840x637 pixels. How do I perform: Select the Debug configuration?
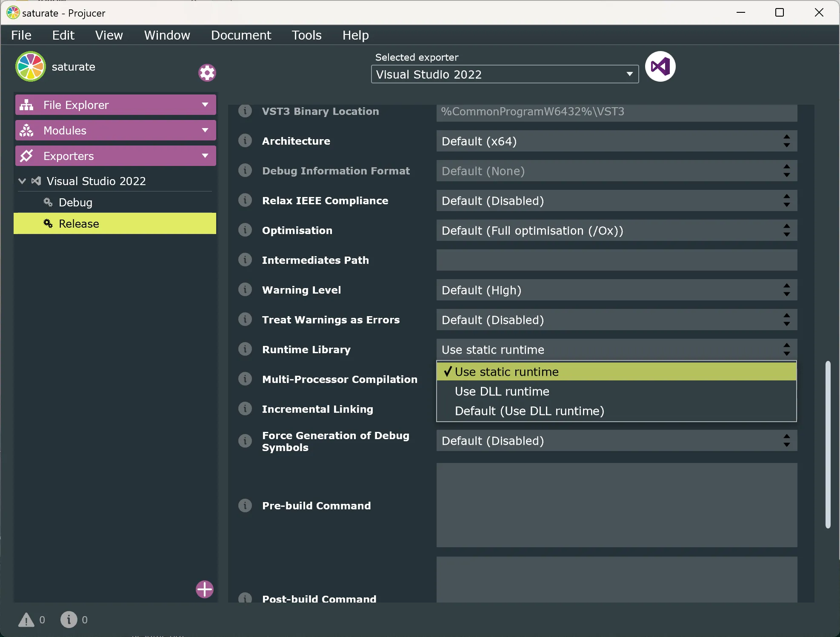115,202
